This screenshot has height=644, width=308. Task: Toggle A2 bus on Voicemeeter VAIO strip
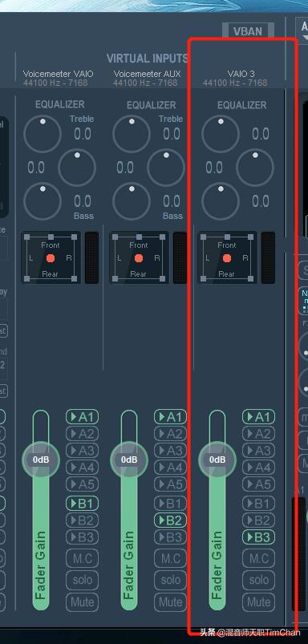click(x=82, y=434)
